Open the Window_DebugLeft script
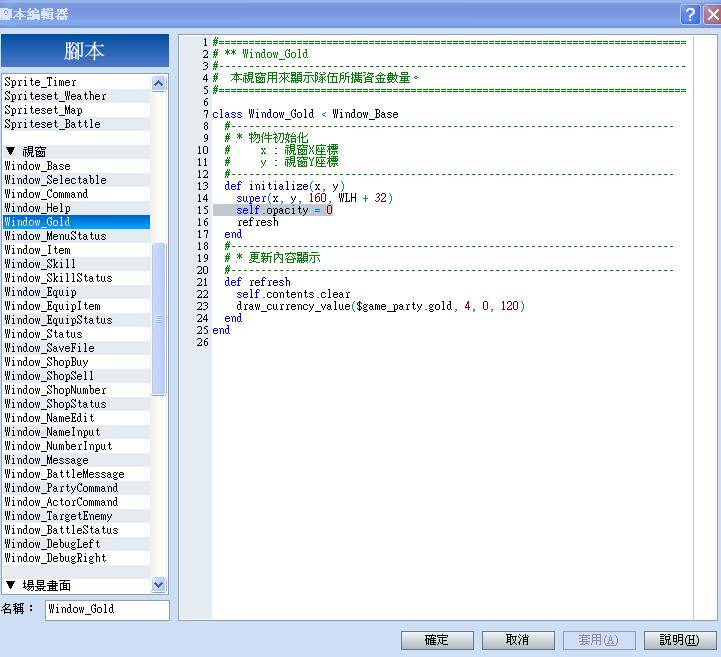 76,544
